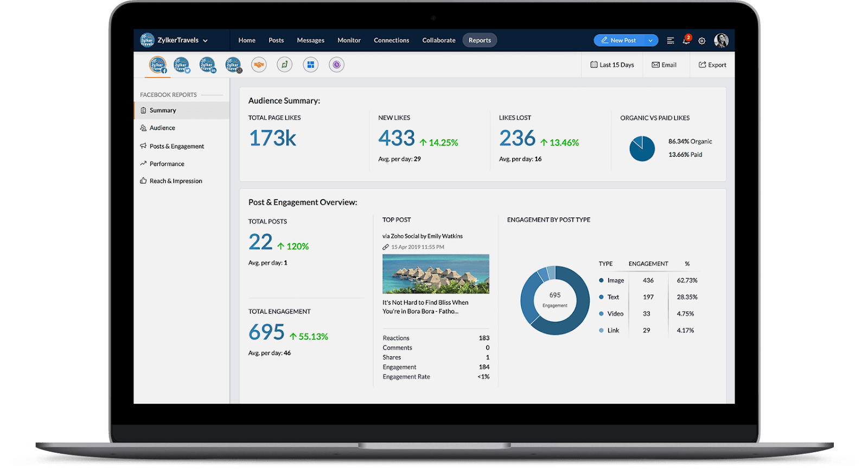The image size is (868, 469).
Task: Open the Bora Bora top post thumbnail
Action: tap(436, 274)
